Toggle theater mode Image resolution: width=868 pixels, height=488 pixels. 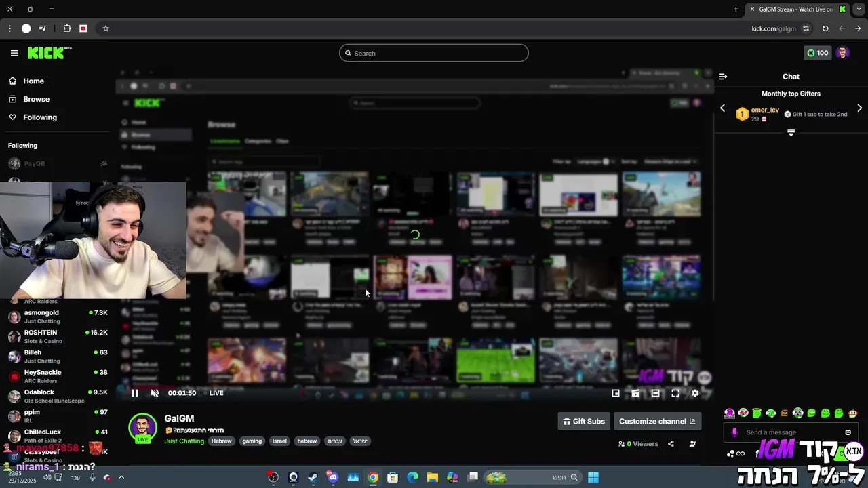656,393
